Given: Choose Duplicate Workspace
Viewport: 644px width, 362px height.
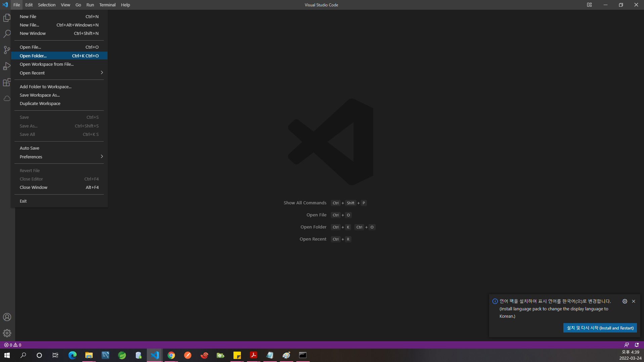Looking at the screenshot, I should [x=59, y=103].
